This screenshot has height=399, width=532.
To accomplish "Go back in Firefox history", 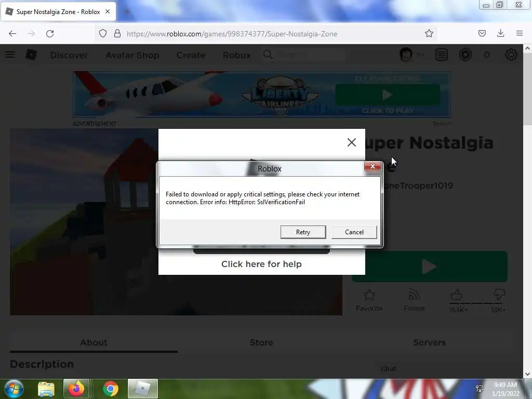I will pyautogui.click(x=12, y=34).
